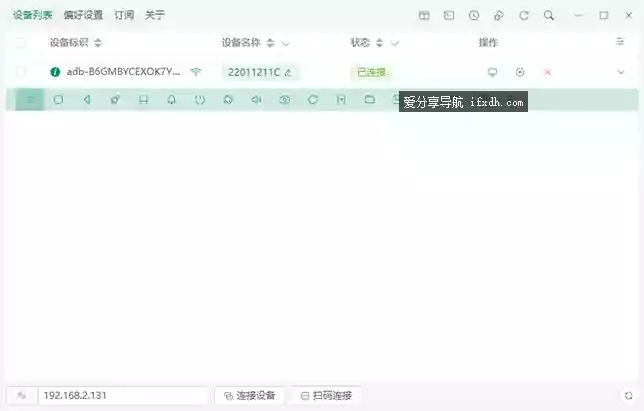Toggle the select-all checkbox in table header
The width and height of the screenshot is (644, 411).
[x=20, y=43]
